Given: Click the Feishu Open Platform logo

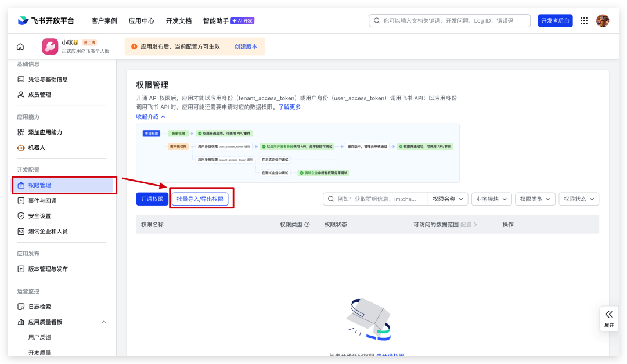Looking at the screenshot, I should point(46,20).
